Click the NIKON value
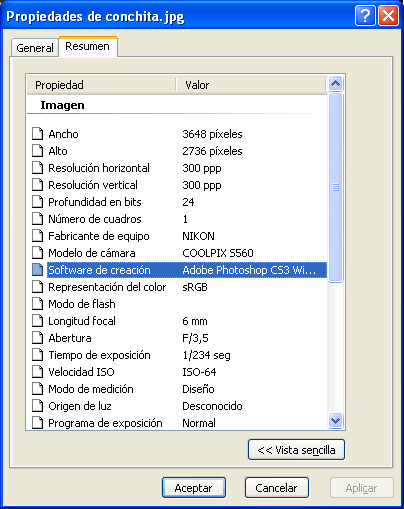 click(x=198, y=236)
